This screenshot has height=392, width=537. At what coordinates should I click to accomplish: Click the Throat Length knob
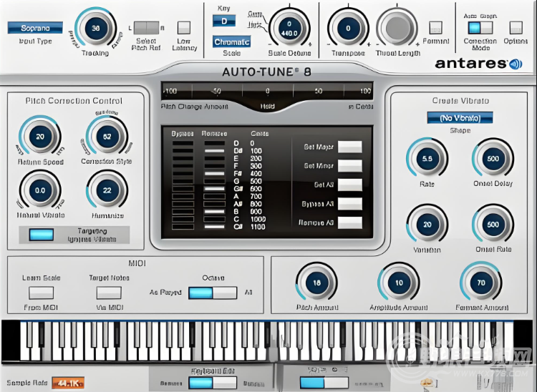(397, 29)
